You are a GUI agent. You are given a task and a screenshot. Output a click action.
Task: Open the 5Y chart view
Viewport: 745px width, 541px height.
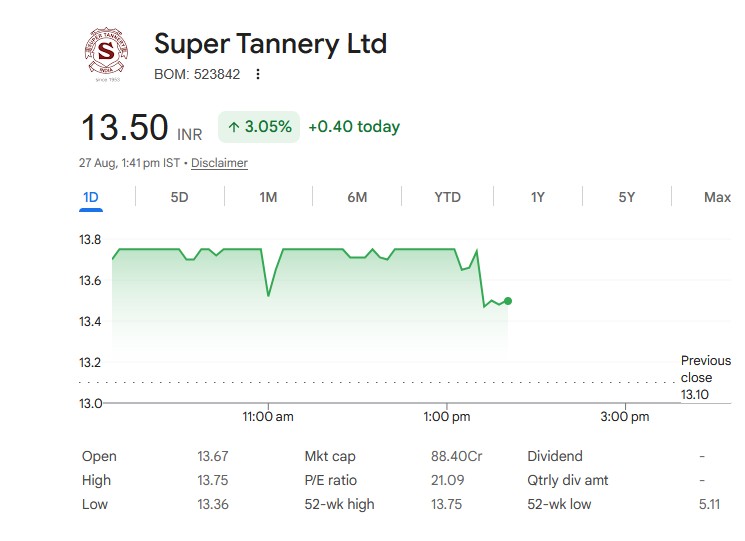627,197
